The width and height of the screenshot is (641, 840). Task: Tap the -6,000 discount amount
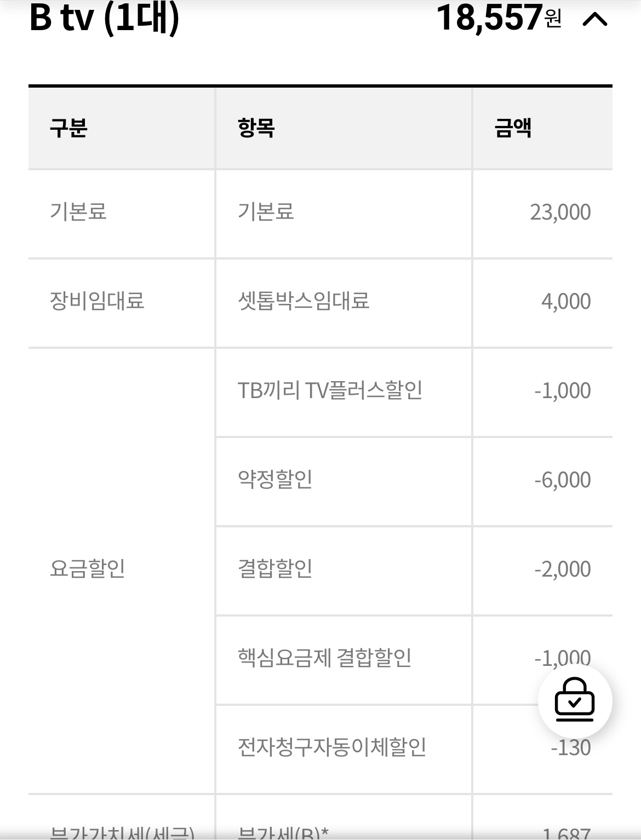point(563,480)
